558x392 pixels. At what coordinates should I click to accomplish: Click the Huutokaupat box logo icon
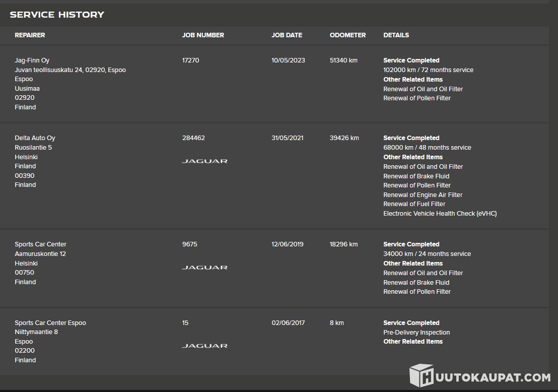(421, 376)
